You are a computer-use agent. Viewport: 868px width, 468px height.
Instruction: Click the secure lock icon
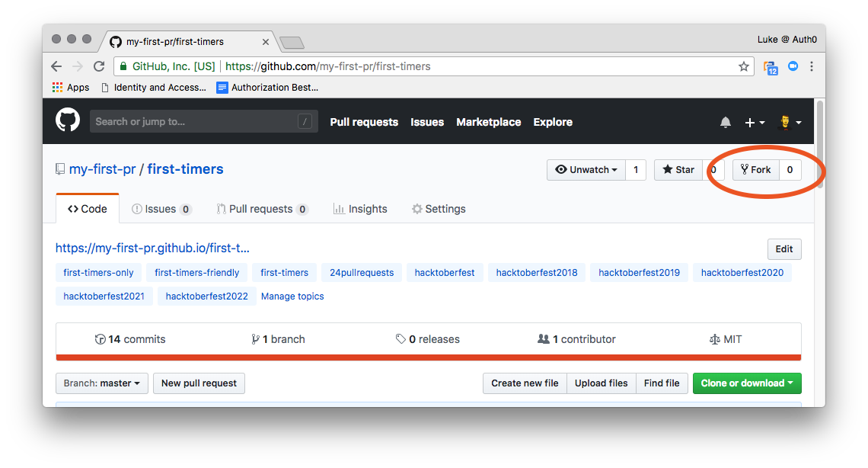tap(123, 66)
